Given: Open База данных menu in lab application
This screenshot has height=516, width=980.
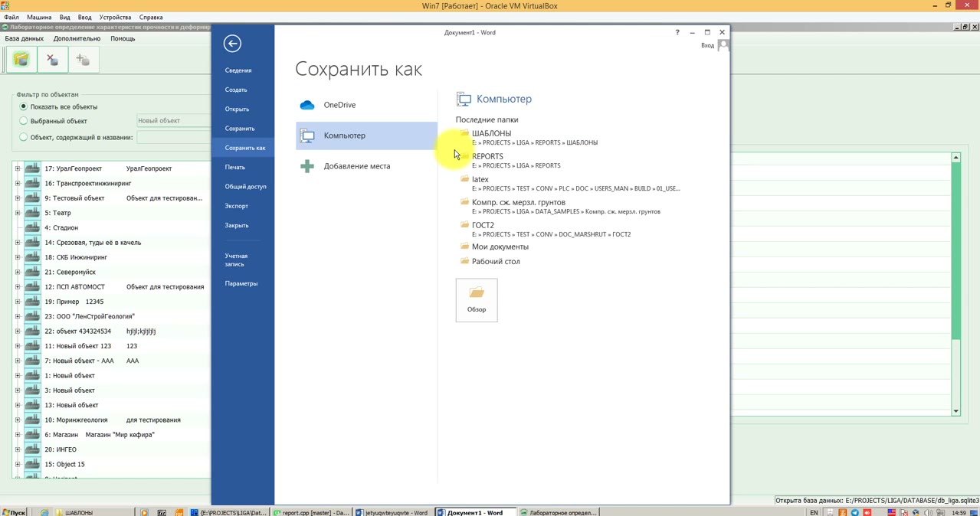Looking at the screenshot, I should (25, 38).
